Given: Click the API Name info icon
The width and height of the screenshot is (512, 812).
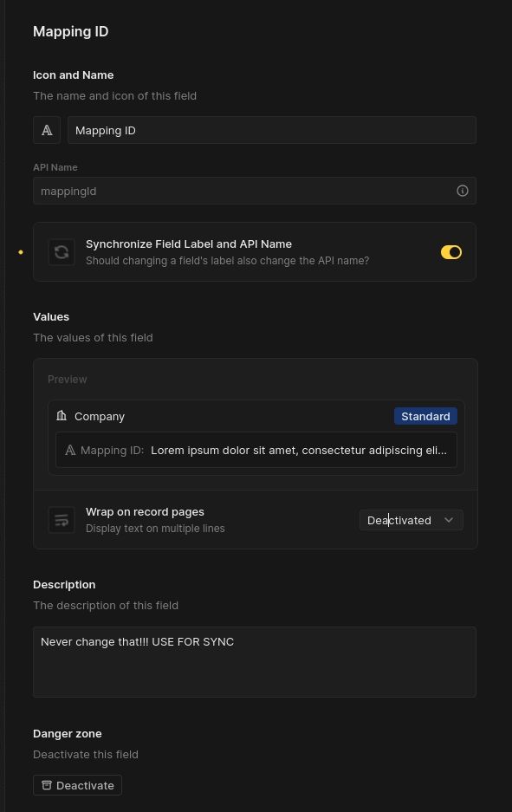Looking at the screenshot, I should tap(463, 191).
